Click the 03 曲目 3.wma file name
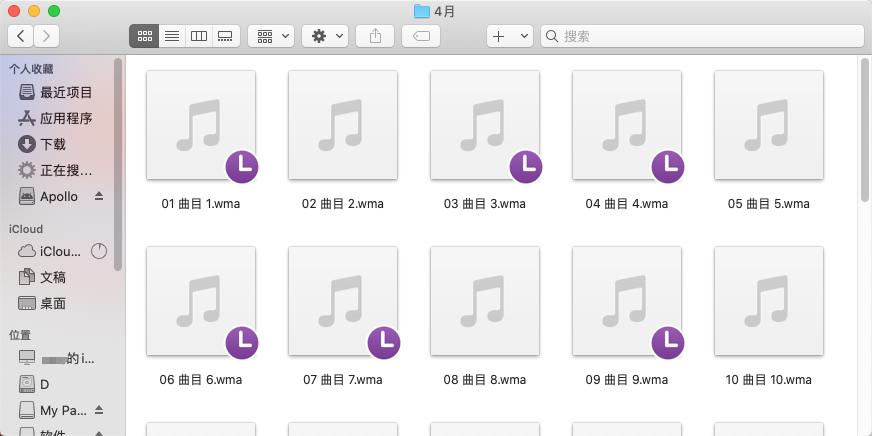This screenshot has width=872, height=436. pos(485,204)
